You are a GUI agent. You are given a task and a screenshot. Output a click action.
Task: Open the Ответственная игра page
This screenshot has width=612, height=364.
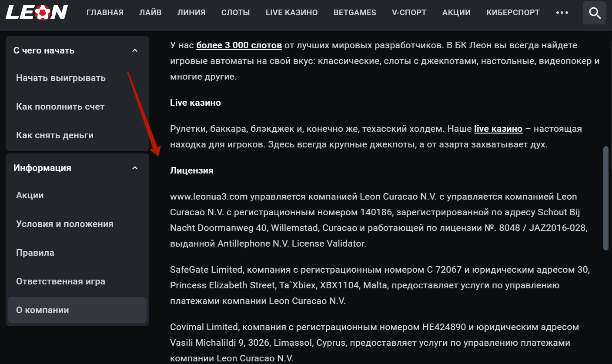(x=60, y=281)
